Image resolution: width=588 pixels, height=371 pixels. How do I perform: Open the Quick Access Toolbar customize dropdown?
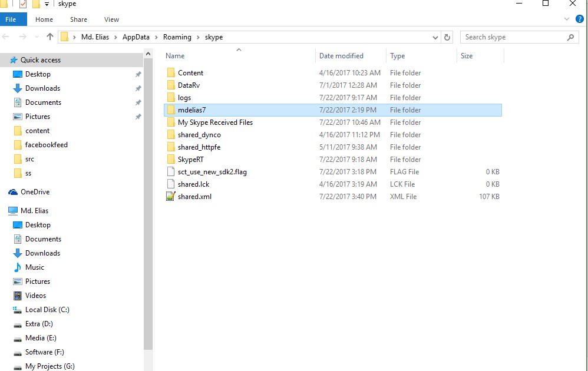tap(47, 4)
